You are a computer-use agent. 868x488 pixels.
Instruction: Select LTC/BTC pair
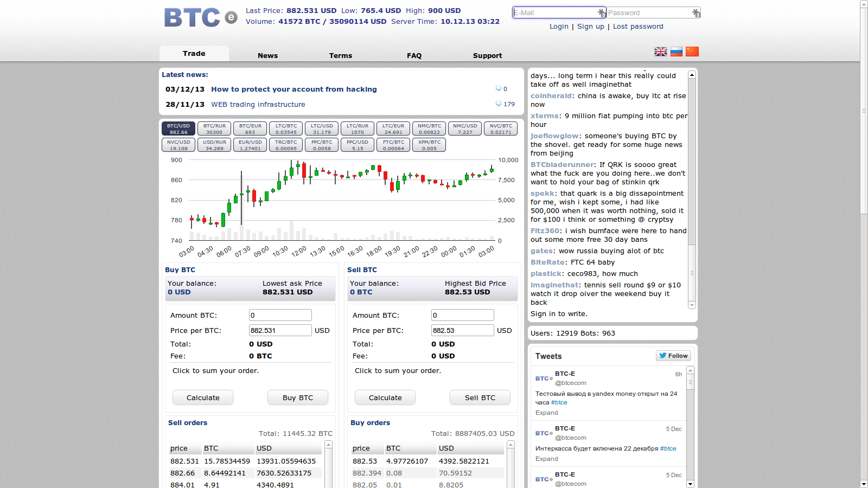286,129
